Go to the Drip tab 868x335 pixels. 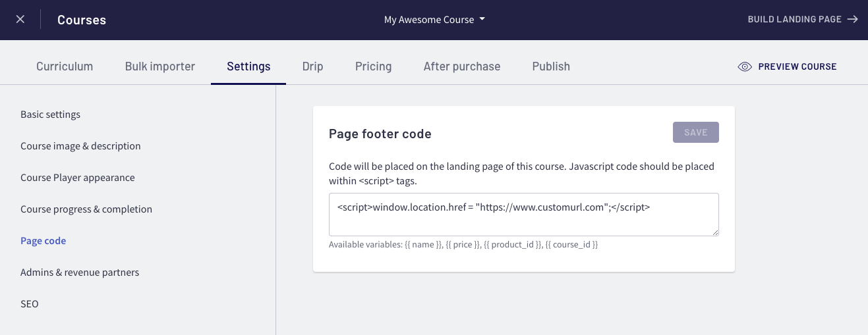[x=312, y=66]
